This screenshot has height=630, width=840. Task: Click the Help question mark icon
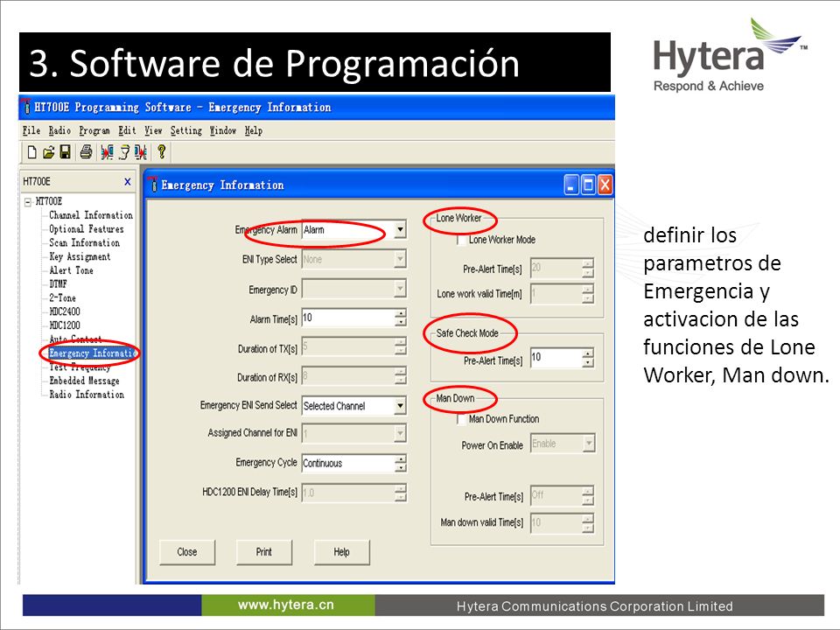[x=161, y=152]
